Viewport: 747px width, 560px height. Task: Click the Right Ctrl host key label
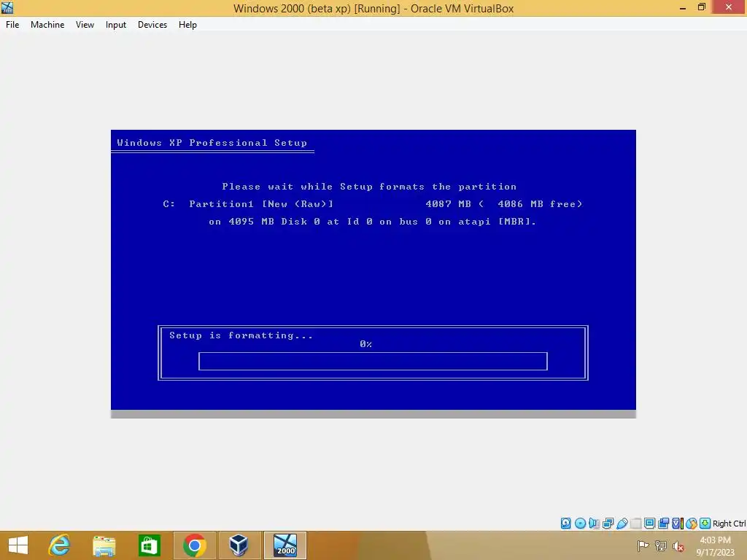click(x=729, y=524)
